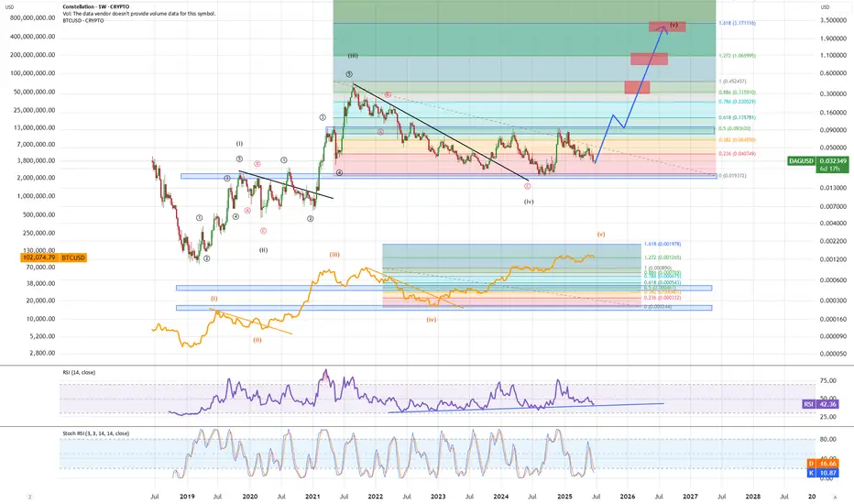Click the 0.032349 current price tag

[833, 160]
